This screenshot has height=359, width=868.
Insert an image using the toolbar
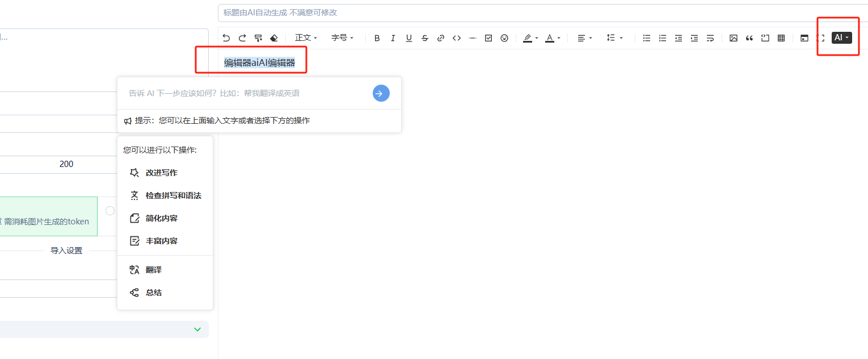click(x=734, y=38)
